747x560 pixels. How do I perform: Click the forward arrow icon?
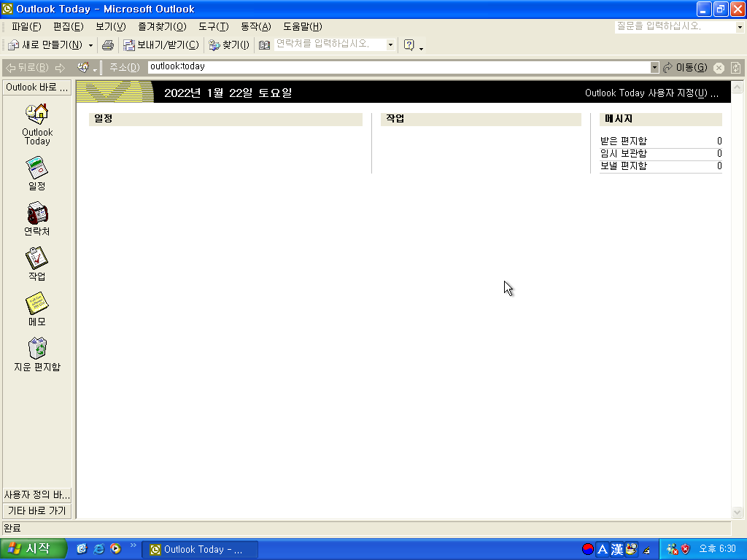[60, 68]
